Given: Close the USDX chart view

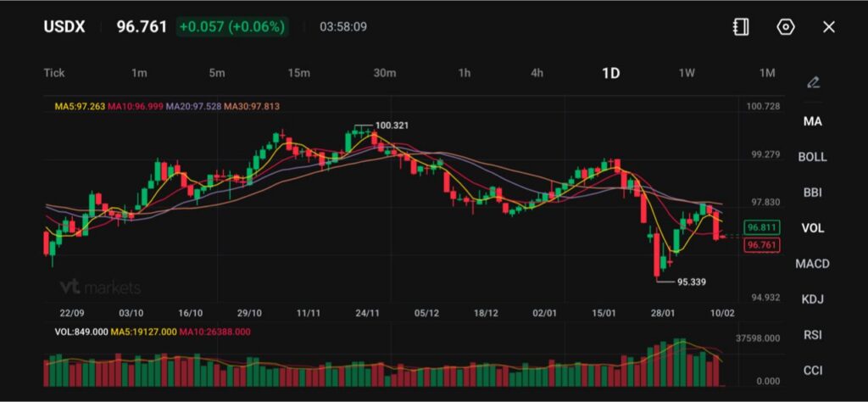Looking at the screenshot, I should pyautogui.click(x=829, y=27).
